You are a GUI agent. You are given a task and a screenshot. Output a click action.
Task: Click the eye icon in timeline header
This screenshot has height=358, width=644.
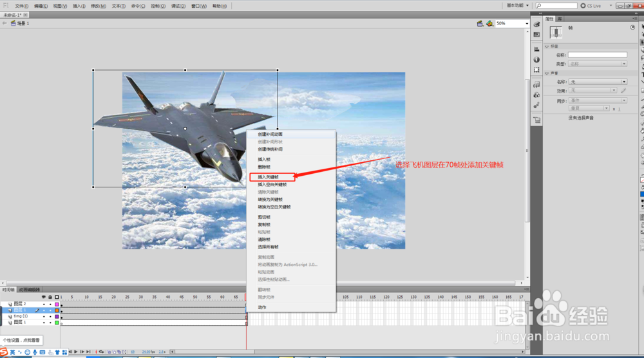[44, 297]
